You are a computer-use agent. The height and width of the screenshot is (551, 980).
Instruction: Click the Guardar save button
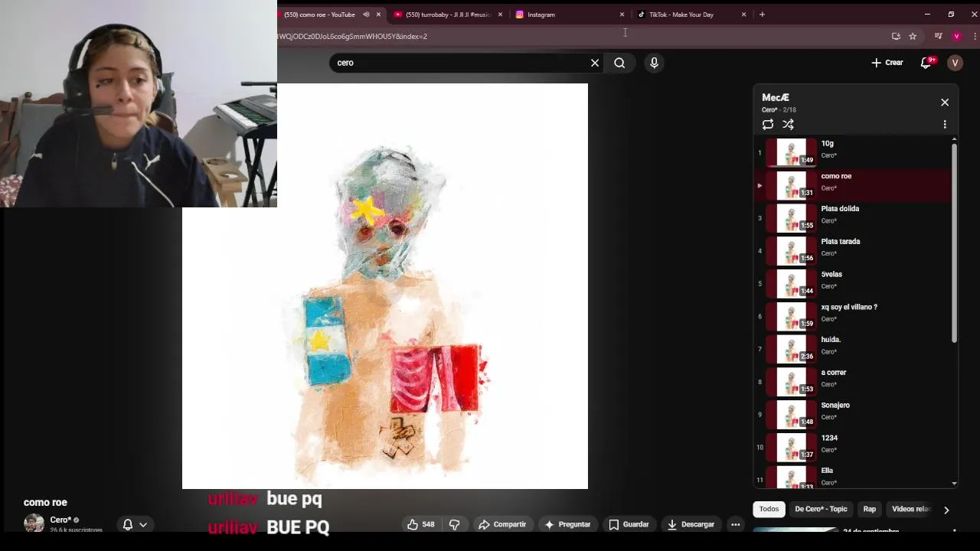coord(629,524)
